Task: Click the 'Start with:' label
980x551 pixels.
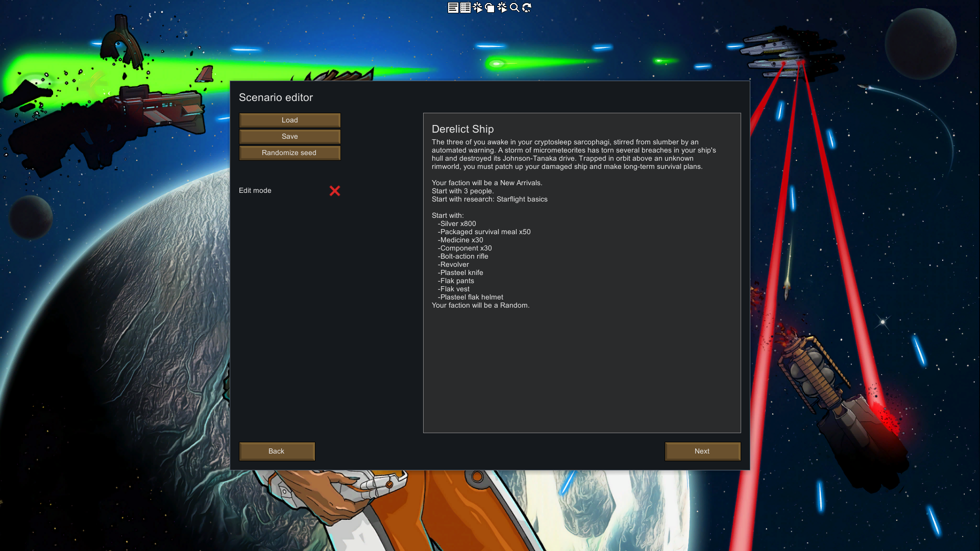Action: point(448,216)
